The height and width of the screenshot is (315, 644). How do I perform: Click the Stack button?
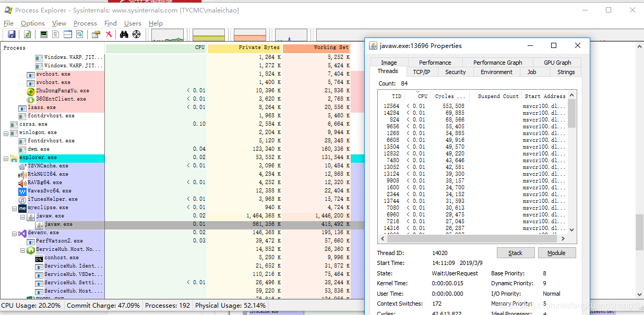click(515, 253)
